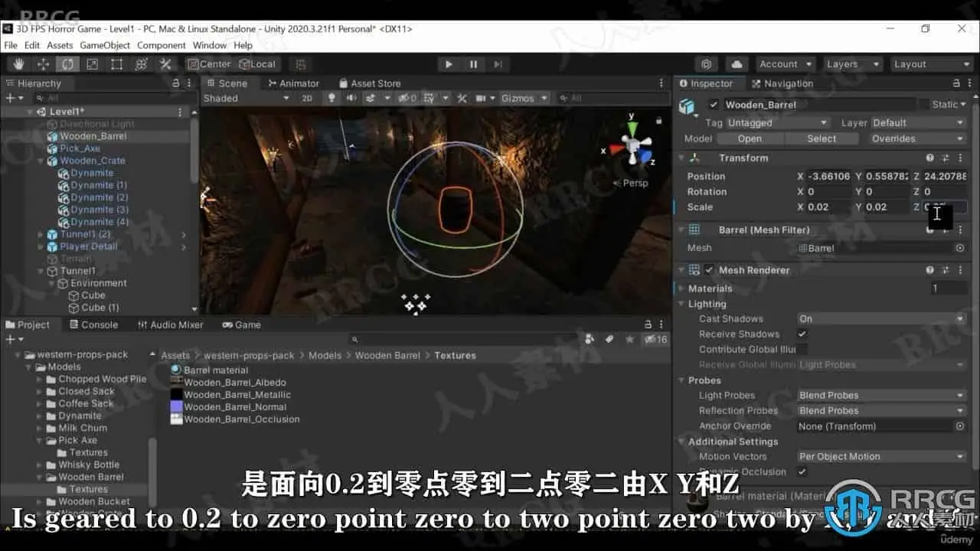Toggle pivot mode Center button
Screen dimensions: 980x551
pos(209,64)
